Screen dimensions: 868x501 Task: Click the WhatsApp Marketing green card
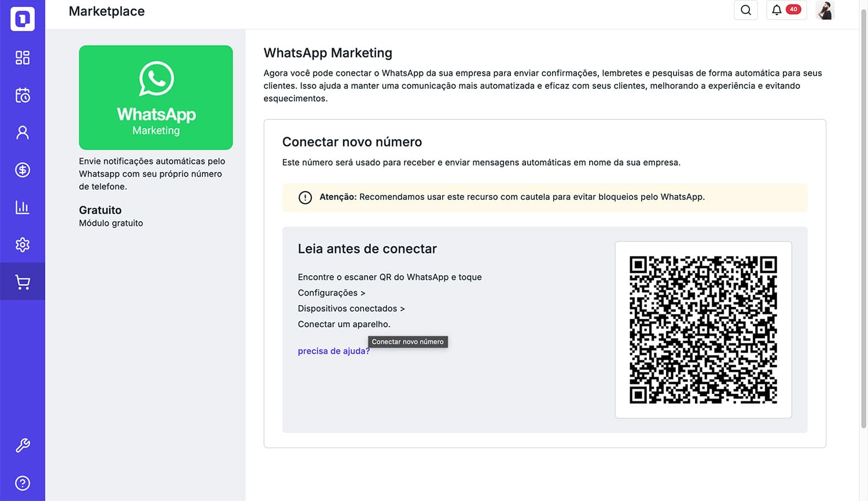pos(156,97)
